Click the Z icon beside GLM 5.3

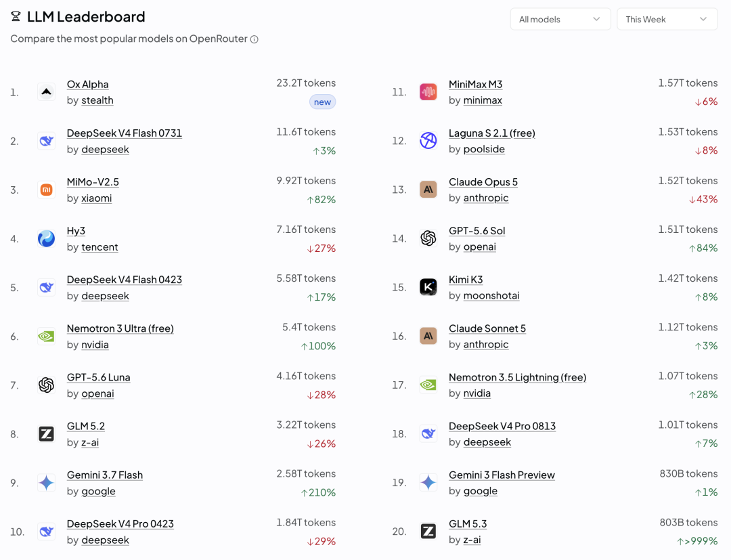pos(428,531)
